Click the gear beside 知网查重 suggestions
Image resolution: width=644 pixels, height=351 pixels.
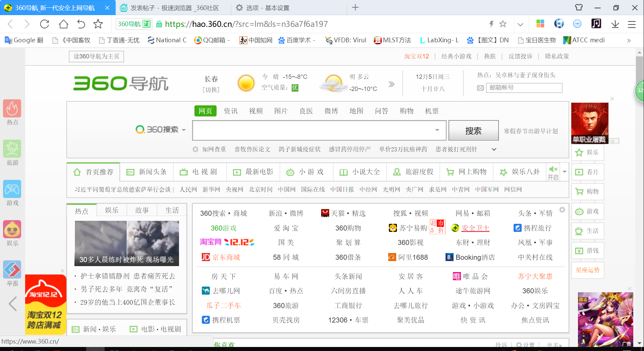pyautogui.click(x=195, y=149)
